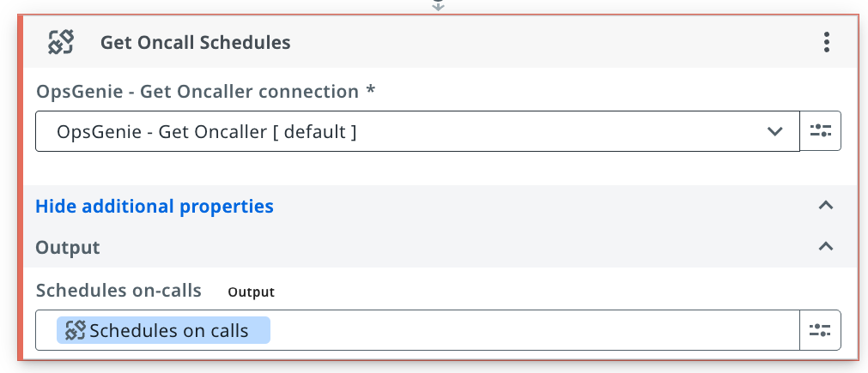Click the Hide additional properties link
Screen dimensions: 868x373
pyautogui.click(x=155, y=206)
